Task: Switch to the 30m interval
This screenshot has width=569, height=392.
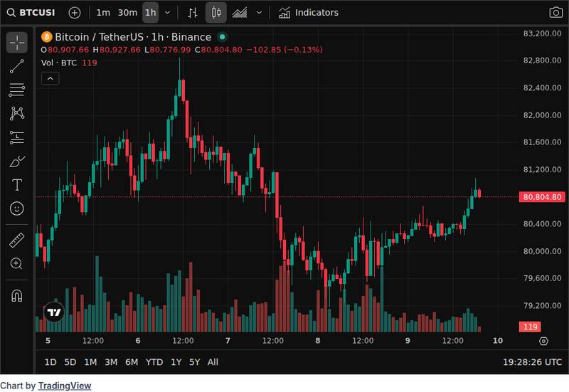Action: [x=127, y=13]
